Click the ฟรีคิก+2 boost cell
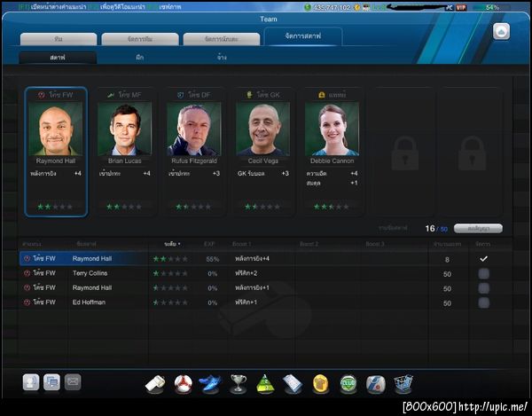This screenshot has width=532, height=416. pyautogui.click(x=246, y=273)
